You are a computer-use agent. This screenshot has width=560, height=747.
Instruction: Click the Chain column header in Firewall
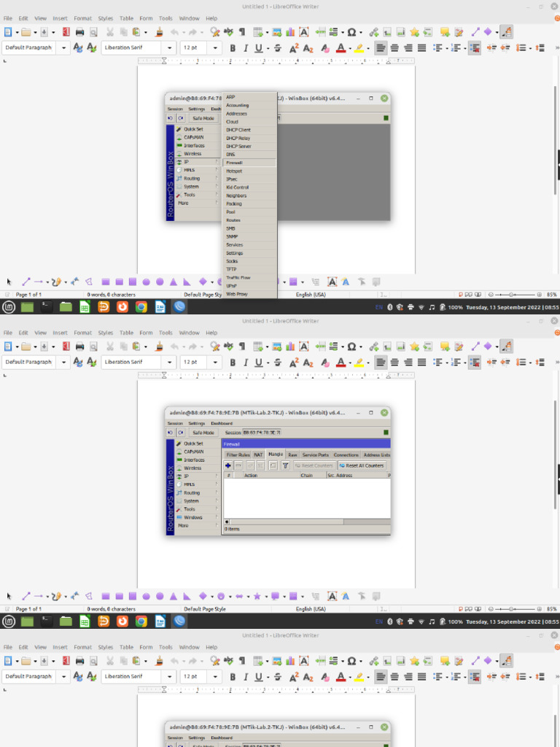click(313, 476)
